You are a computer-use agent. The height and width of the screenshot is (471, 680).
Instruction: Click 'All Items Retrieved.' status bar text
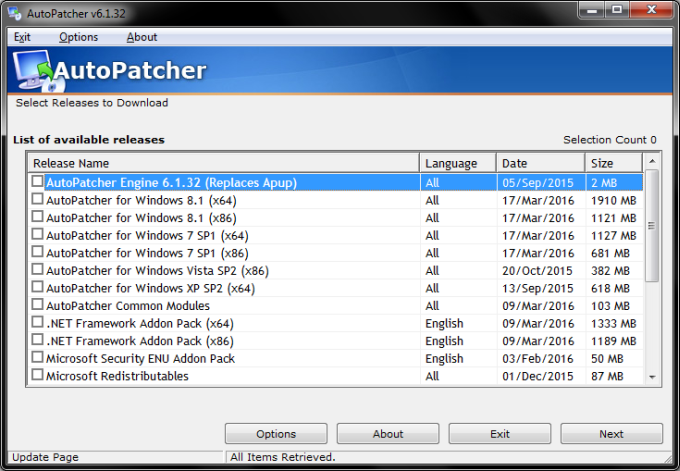point(283,457)
